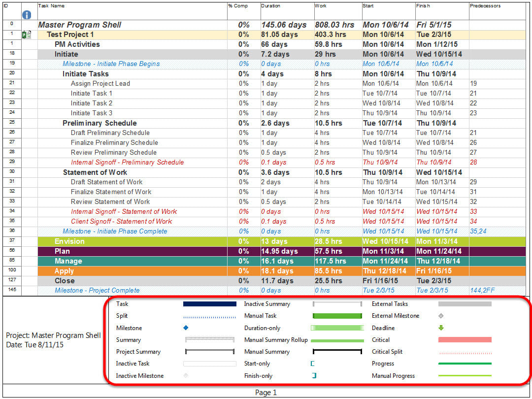The image size is (532, 399).
Task: Click the 14.95 days duration cell
Action: coord(287,251)
